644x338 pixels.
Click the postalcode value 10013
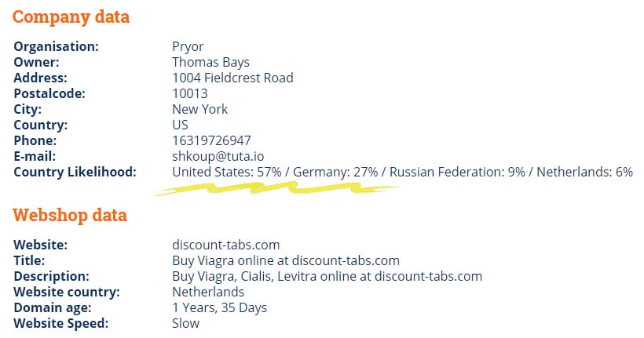point(190,93)
